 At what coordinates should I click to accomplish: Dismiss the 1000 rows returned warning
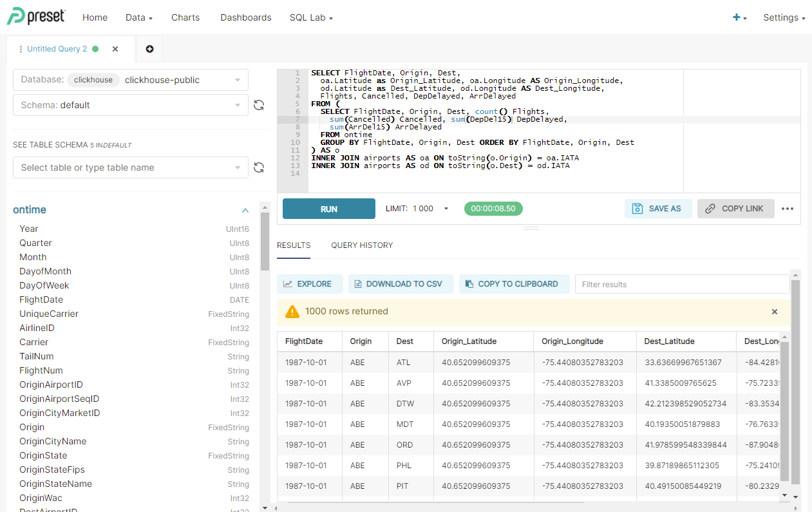774,311
